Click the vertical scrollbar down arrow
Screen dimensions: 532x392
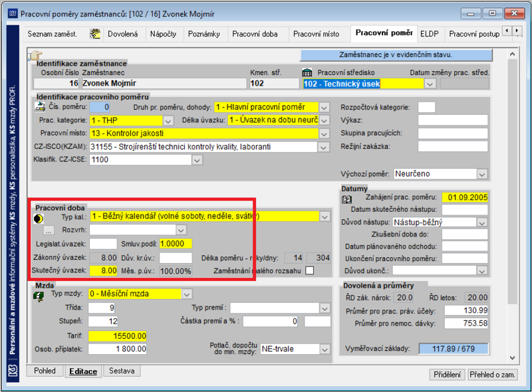[x=512, y=358]
